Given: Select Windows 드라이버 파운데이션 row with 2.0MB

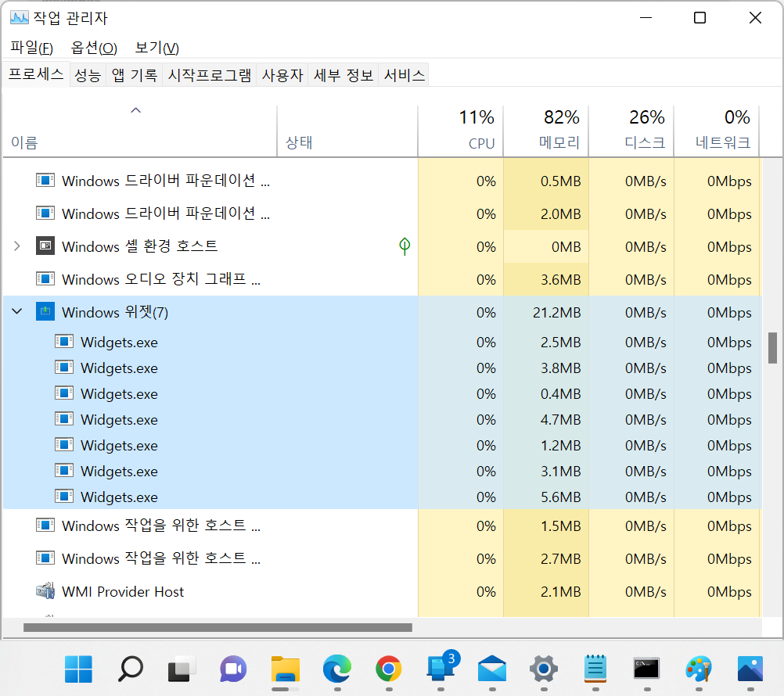Looking at the screenshot, I should pos(383,213).
